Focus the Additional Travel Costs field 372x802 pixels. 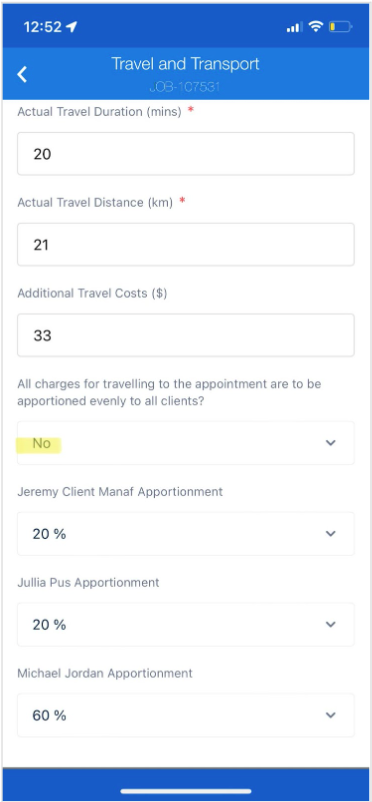[186, 335]
